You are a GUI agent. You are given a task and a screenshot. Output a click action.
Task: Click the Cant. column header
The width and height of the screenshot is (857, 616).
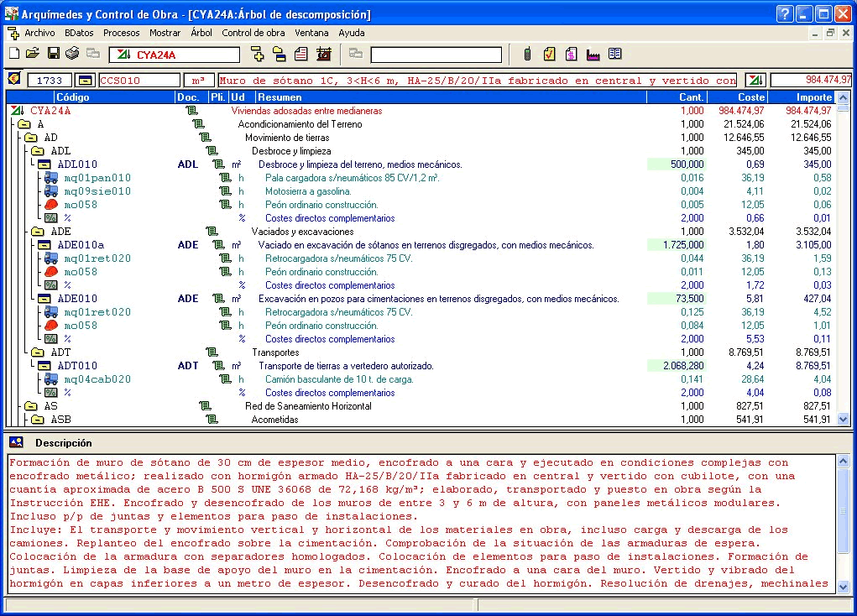(677, 97)
